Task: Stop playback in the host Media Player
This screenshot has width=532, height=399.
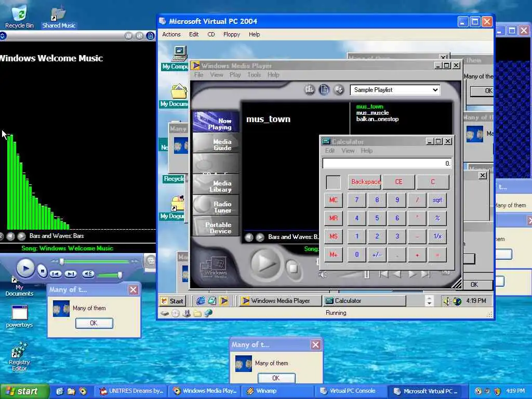Action: click(42, 271)
